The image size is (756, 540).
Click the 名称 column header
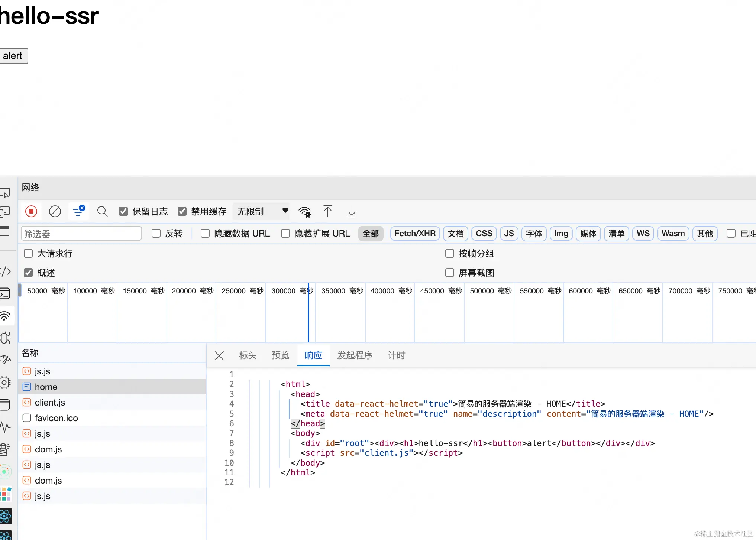click(x=112, y=353)
